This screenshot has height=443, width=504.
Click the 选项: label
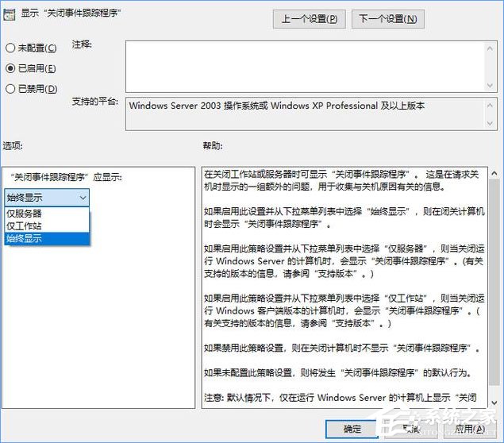tap(13, 146)
